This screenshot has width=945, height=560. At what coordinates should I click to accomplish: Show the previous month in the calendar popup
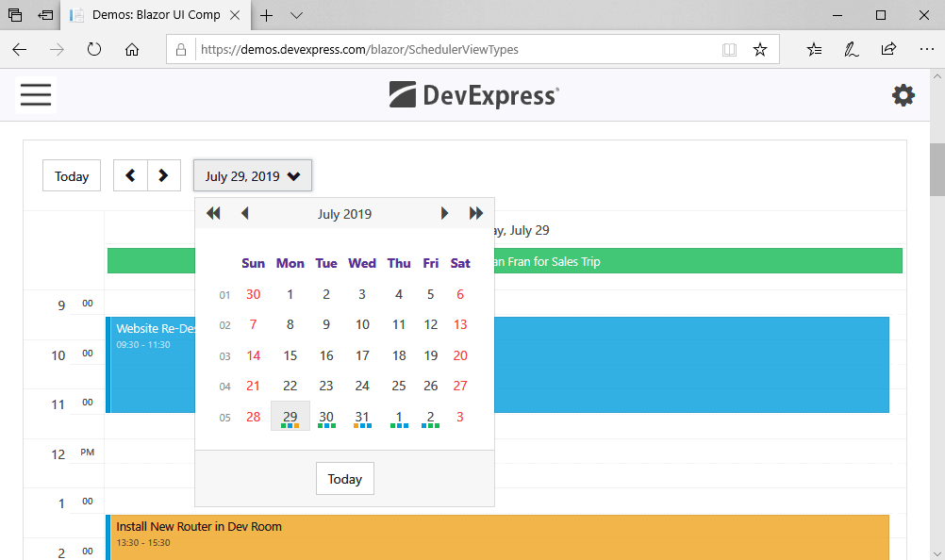coord(244,213)
